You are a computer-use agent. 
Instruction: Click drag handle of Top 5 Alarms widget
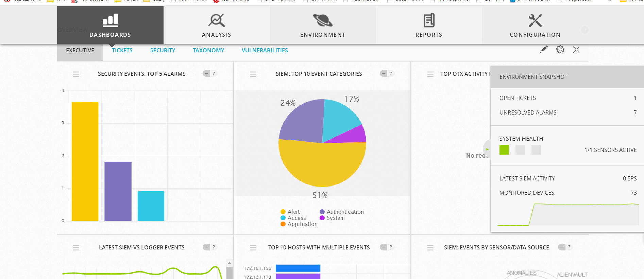(x=76, y=74)
